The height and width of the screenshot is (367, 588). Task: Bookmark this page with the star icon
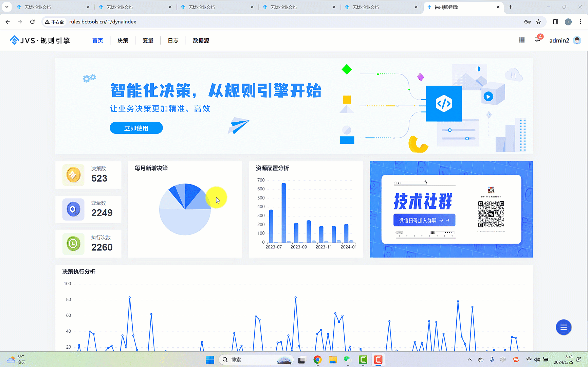538,22
